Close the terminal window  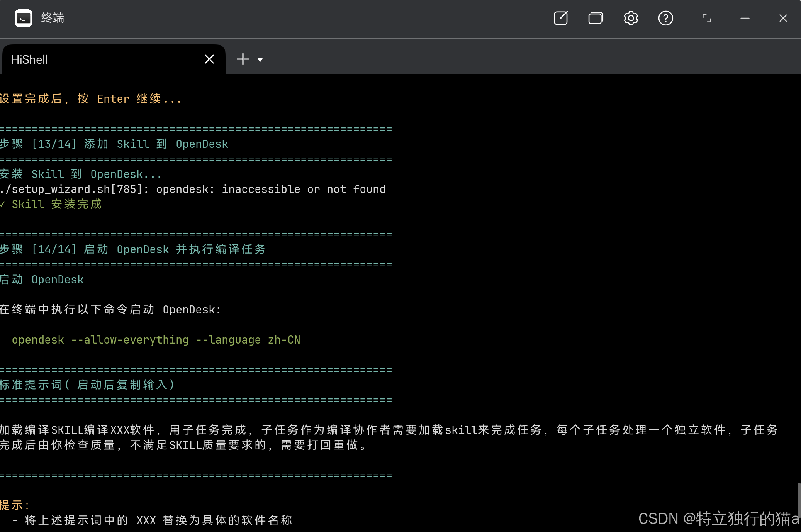(783, 18)
